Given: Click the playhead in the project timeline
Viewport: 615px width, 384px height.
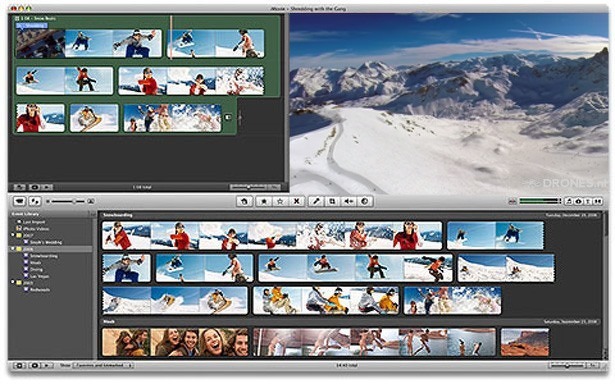Looking at the screenshot, I should [171, 37].
